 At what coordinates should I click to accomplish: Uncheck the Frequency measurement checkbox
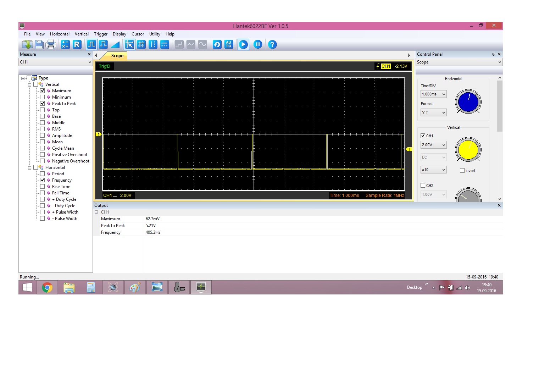(43, 180)
